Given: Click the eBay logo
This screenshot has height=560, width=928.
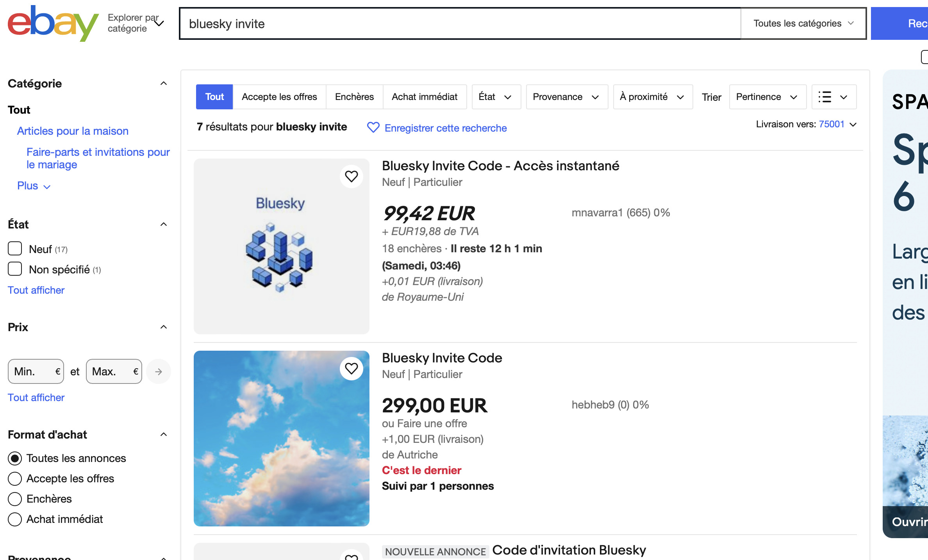Looking at the screenshot, I should click(x=53, y=23).
